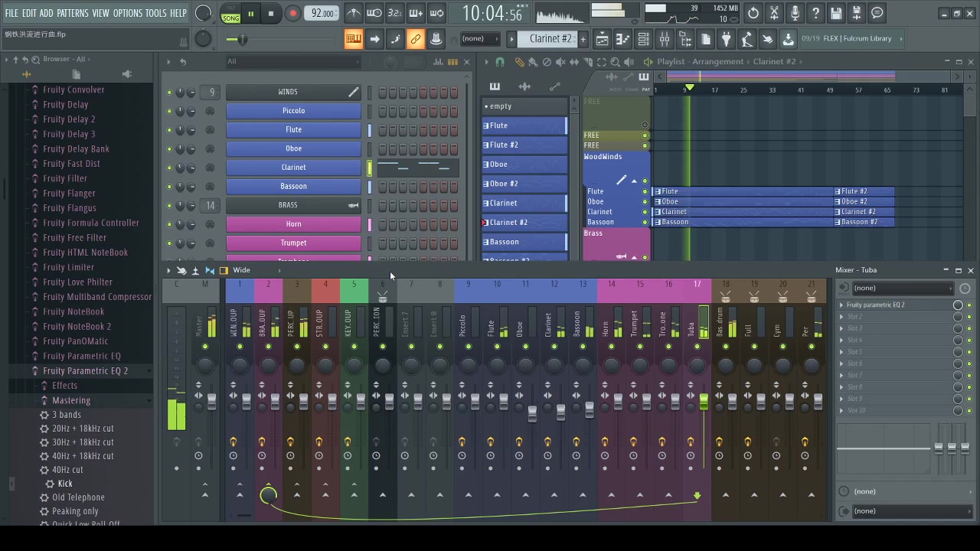Viewport: 980px width, 551px height.
Task: Select the zoom magnifier tool in Playlist
Action: pos(615,62)
